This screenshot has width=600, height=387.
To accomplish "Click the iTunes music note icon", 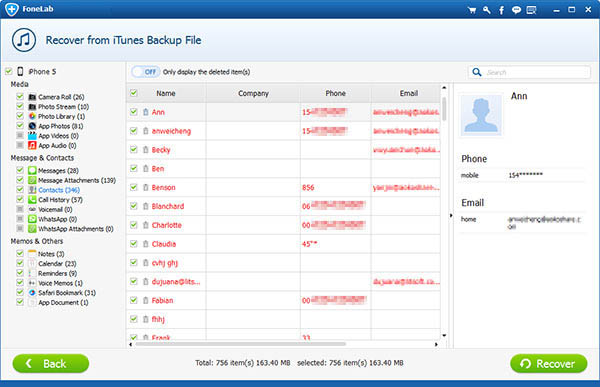I will [x=24, y=40].
